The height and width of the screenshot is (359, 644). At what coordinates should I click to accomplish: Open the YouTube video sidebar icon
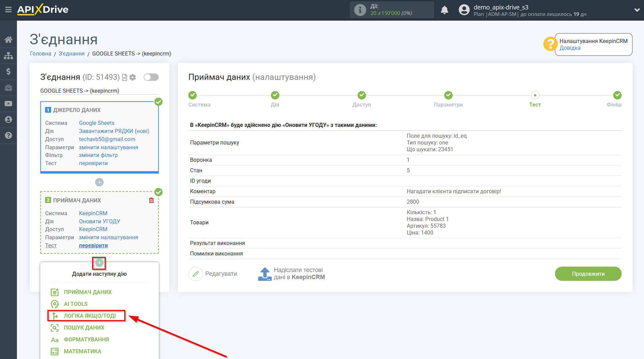coord(8,104)
